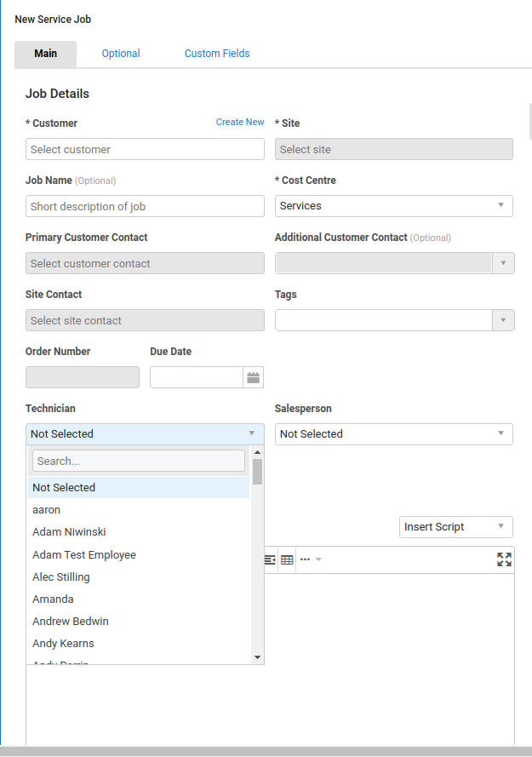
Task: Open the Insert Script dropdown
Action: 455,527
